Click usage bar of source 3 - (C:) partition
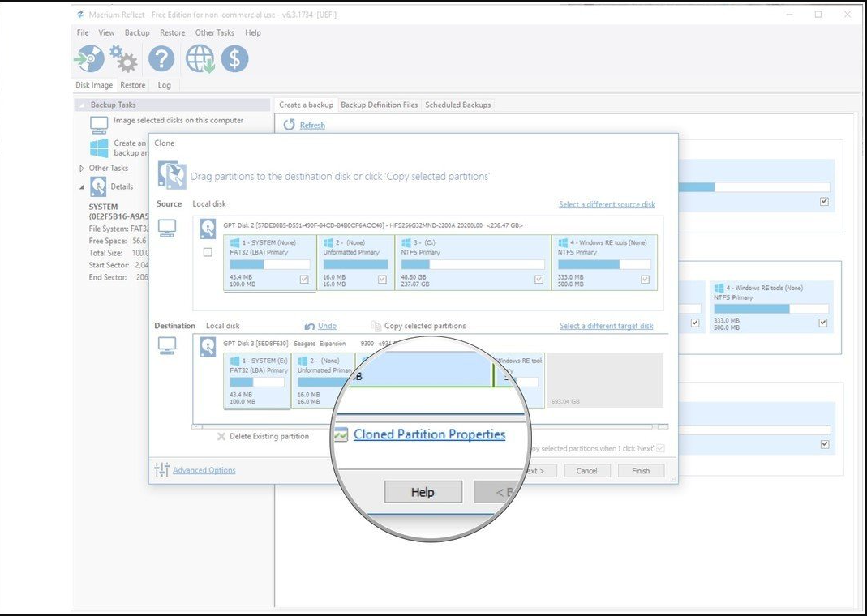 point(472,264)
